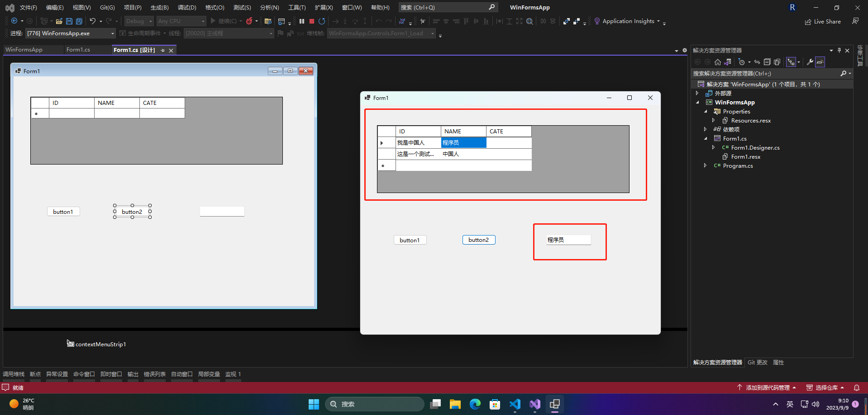Click the Solution Explorer home icon
Image resolution: width=868 pixels, height=415 pixels.
coord(718,62)
